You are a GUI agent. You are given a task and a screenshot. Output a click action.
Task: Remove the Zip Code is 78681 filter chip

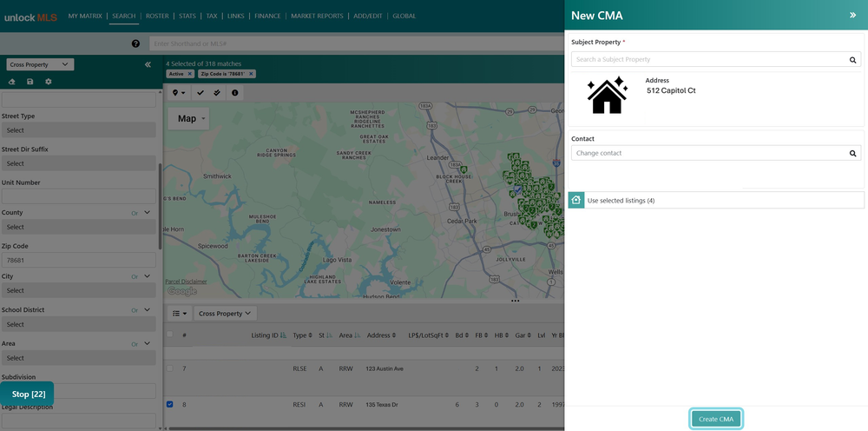pyautogui.click(x=251, y=74)
